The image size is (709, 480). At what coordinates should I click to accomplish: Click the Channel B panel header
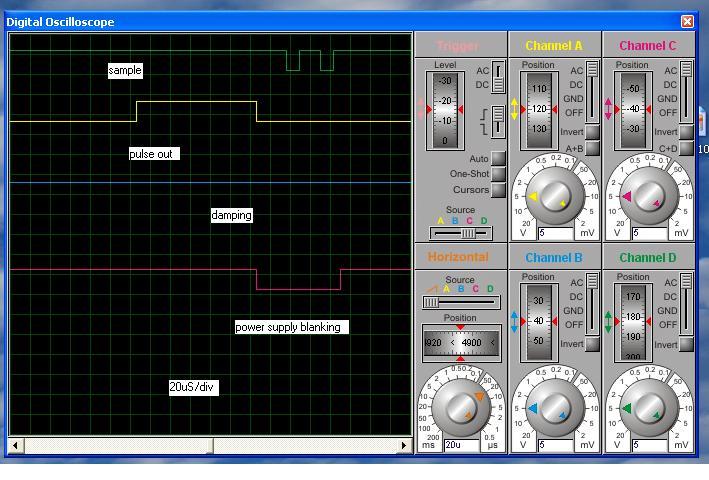pos(555,257)
